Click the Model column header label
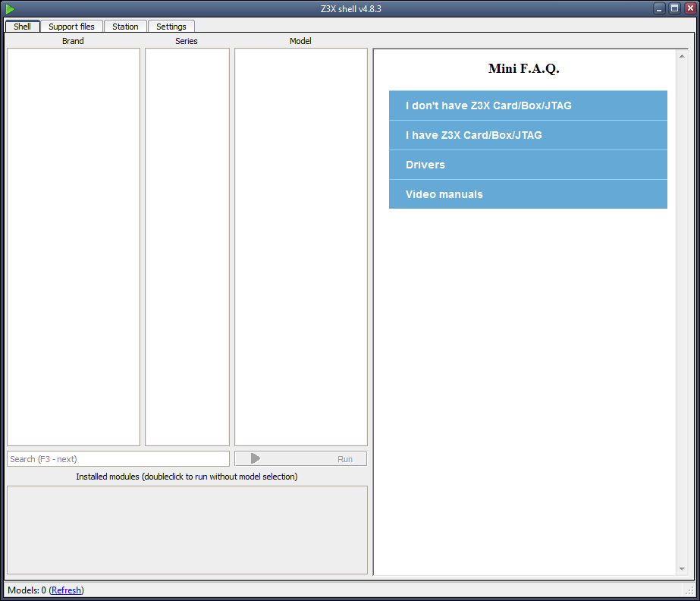The height and width of the screenshot is (601, 700). [x=300, y=41]
